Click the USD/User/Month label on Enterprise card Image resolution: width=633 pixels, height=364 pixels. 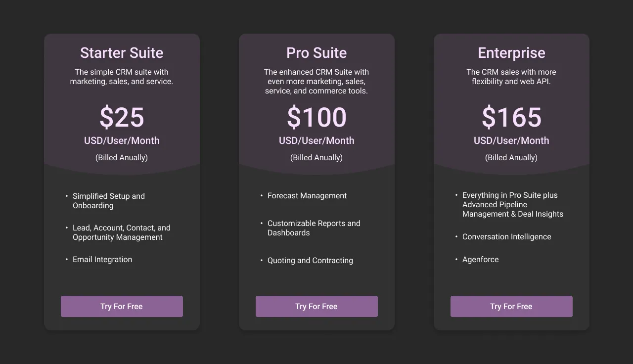point(511,140)
